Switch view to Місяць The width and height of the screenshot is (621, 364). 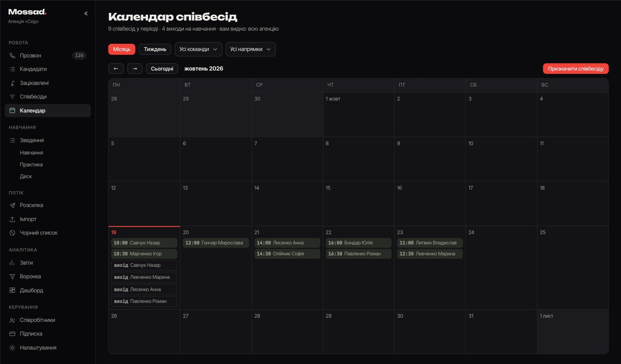(x=122, y=49)
